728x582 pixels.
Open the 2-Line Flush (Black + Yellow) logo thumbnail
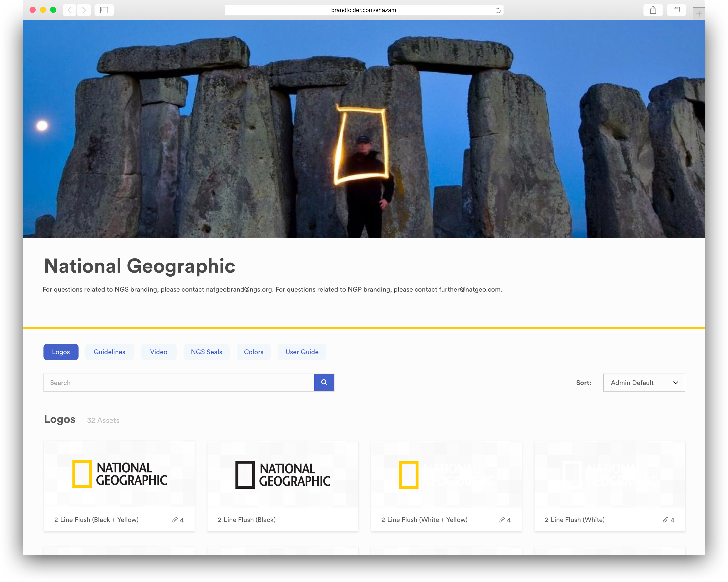coord(119,474)
